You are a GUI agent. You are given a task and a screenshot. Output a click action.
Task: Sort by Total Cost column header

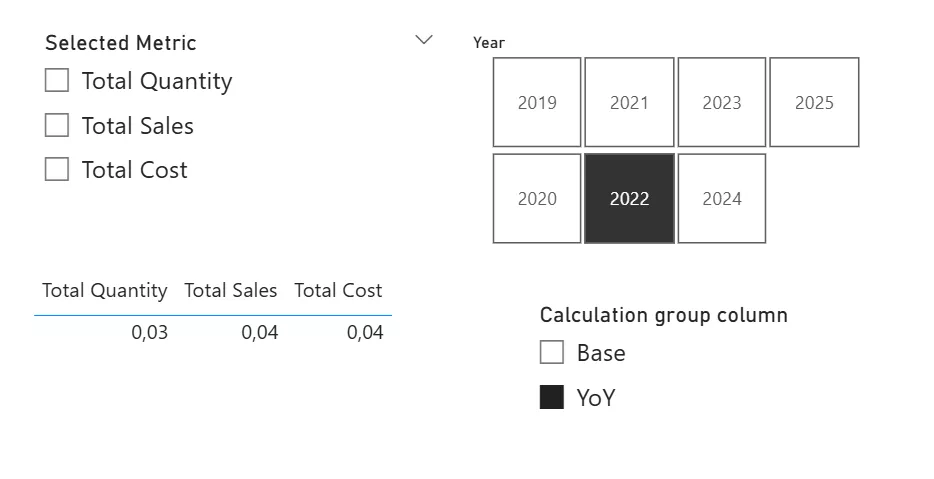[338, 291]
